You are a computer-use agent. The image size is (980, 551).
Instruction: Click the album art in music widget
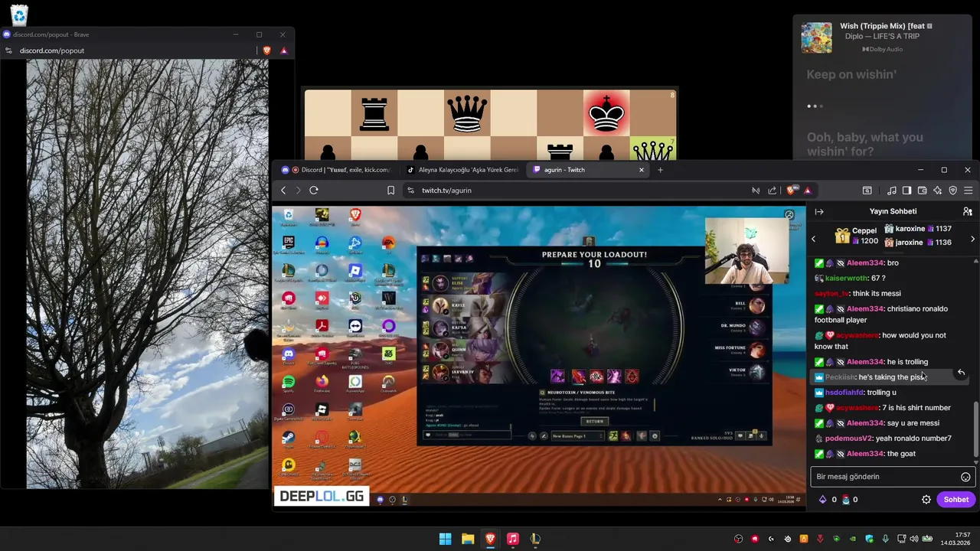tap(816, 37)
